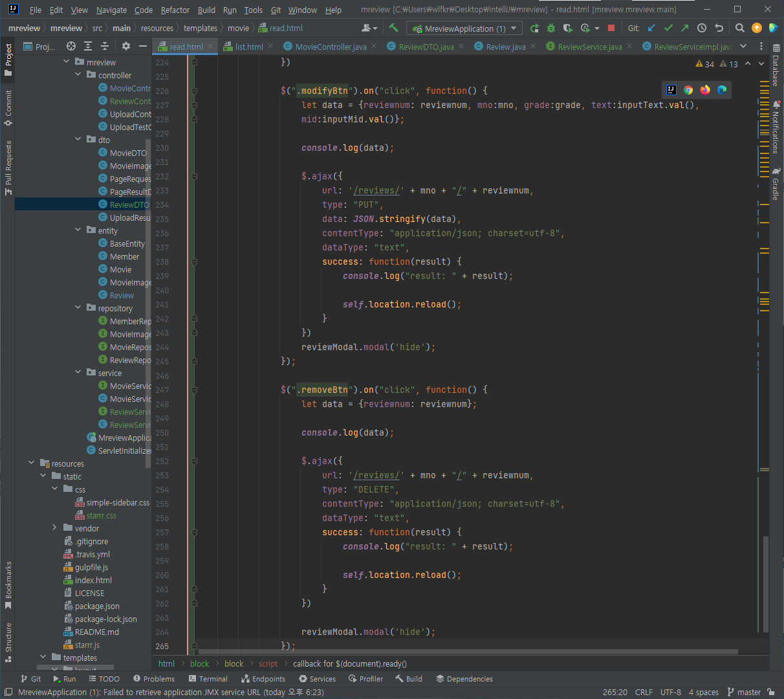Click Git update project arrow icon
Image resolution: width=784 pixels, height=699 pixels.
click(651, 28)
